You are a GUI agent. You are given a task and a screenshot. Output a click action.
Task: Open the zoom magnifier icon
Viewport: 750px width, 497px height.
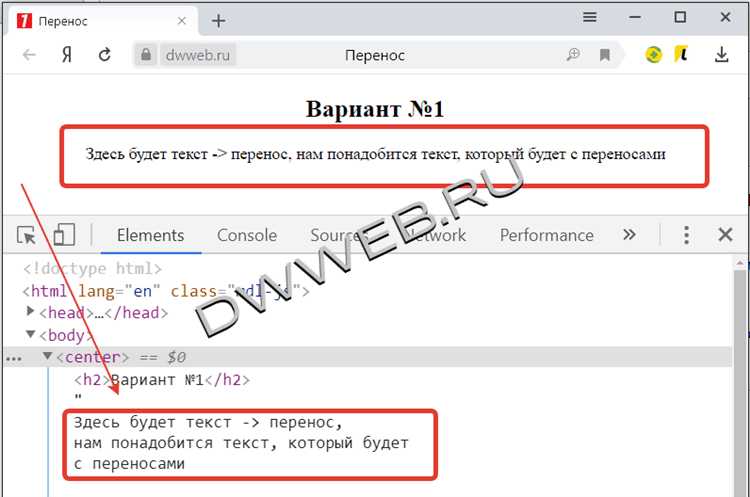(x=573, y=55)
